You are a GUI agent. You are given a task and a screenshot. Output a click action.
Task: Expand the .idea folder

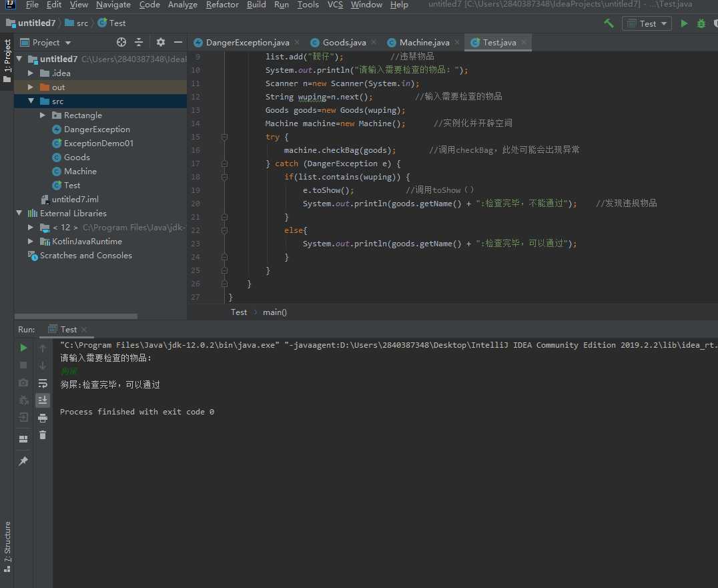pos(31,73)
